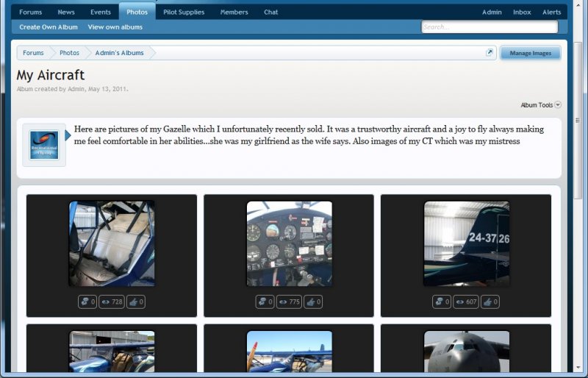Go to the Events tab
Image resolution: width=588 pixels, height=378 pixels.
101,12
